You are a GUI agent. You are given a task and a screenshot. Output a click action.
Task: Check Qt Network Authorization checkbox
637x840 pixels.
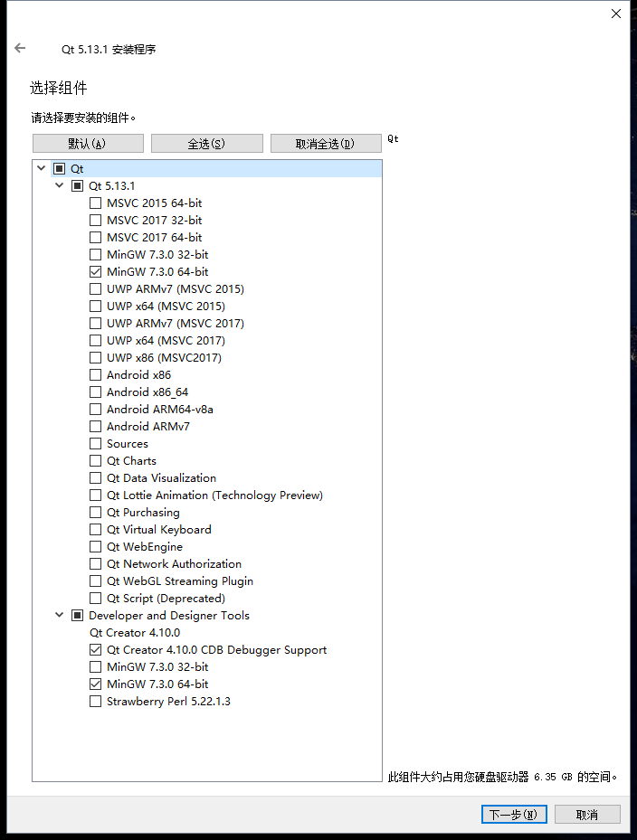(x=95, y=563)
